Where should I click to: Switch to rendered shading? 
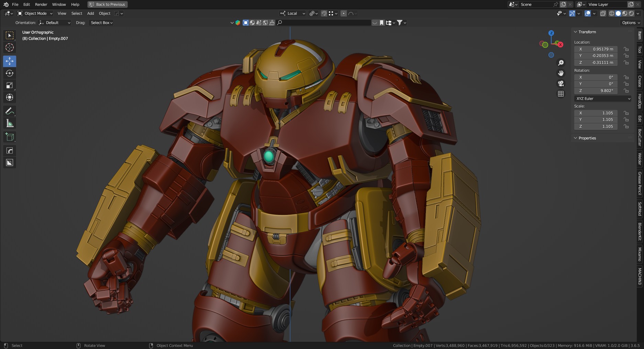(x=631, y=13)
